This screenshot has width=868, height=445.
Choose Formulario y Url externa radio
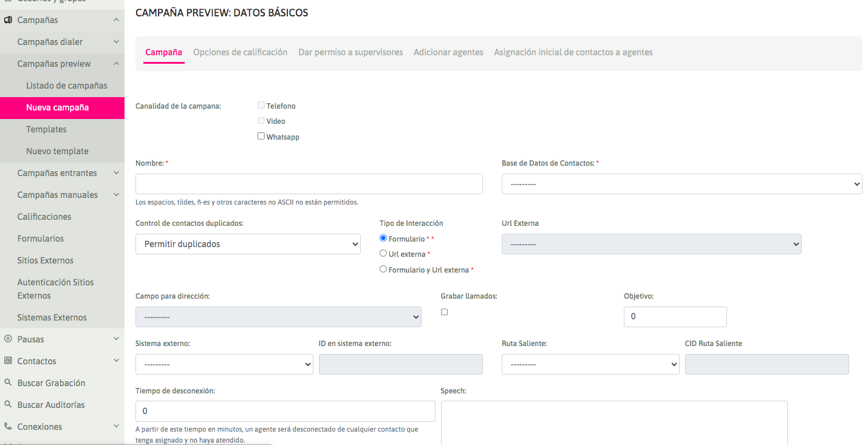coord(383,270)
